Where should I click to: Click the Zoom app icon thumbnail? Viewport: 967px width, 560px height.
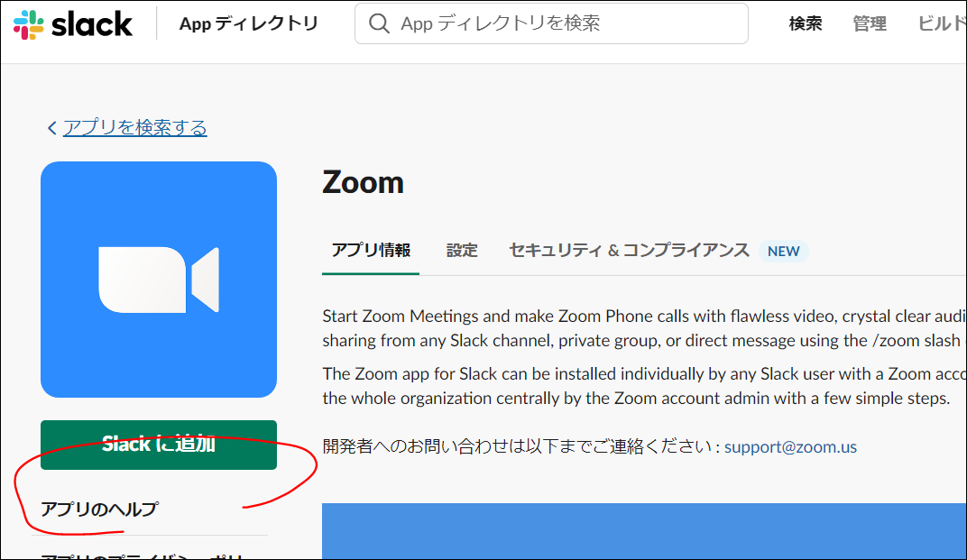159,280
